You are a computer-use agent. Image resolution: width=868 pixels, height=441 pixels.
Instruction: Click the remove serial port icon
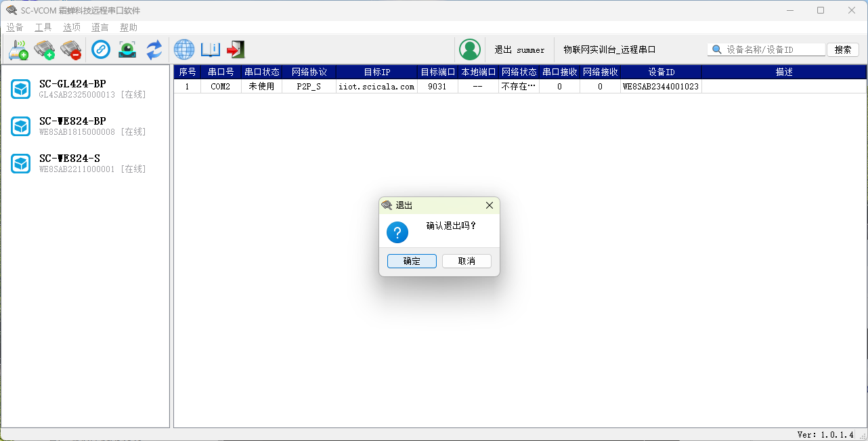coord(70,49)
